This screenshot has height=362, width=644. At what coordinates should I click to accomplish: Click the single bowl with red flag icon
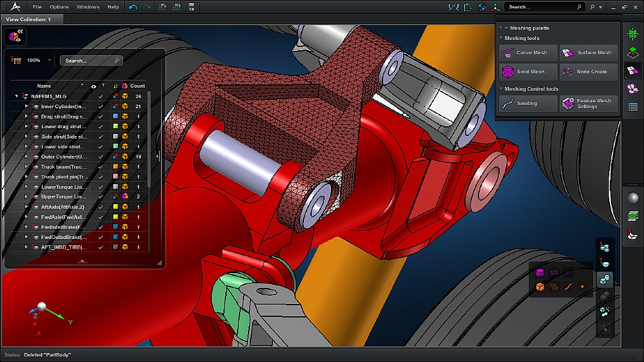(x=605, y=263)
